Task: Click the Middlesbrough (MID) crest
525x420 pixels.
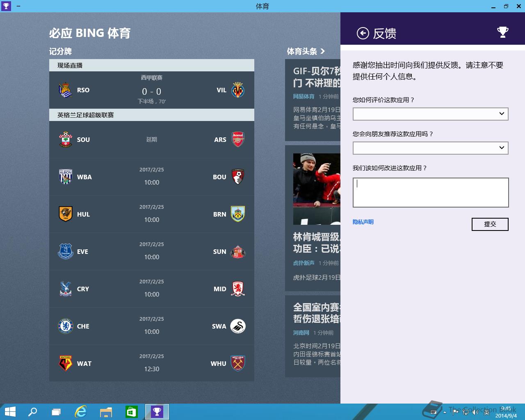Action: [x=238, y=289]
